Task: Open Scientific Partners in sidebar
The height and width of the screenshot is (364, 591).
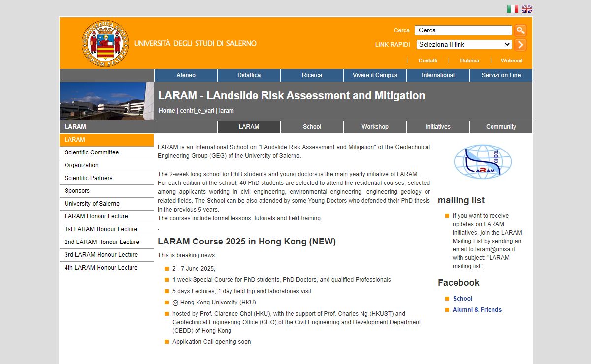Action: coord(106,178)
